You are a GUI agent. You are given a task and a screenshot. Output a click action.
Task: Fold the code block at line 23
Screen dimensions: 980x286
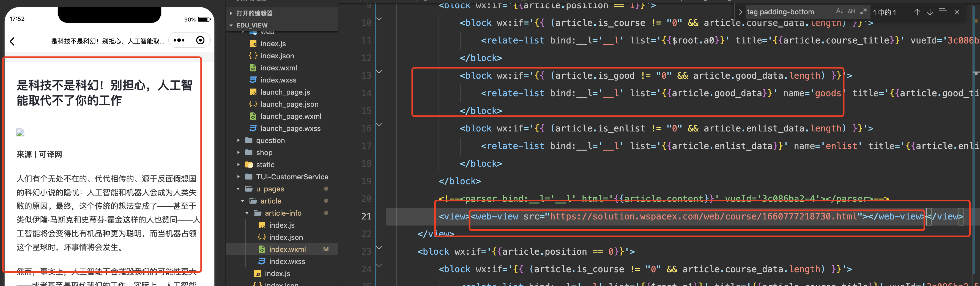tap(379, 248)
